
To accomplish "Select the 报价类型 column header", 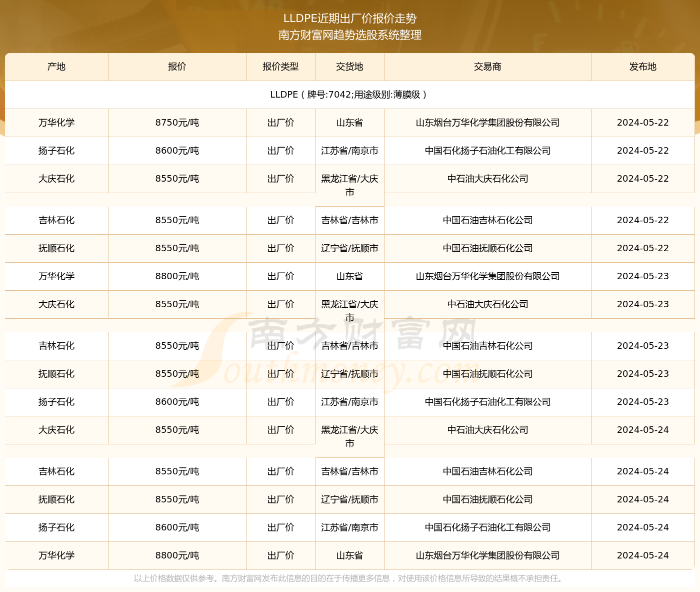I will (280, 67).
